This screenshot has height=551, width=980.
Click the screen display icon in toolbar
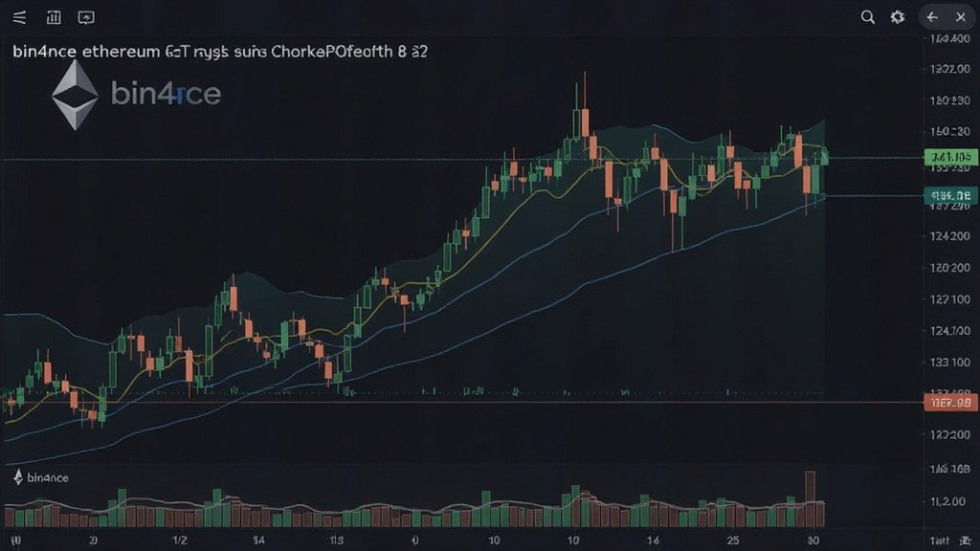tap(86, 17)
